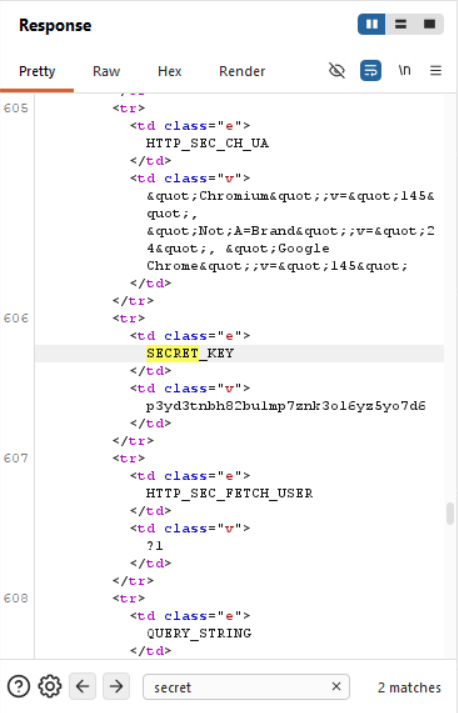The image size is (458, 713).
Task: Click HTTP_SEC_CH_UA text
Action: coord(207,143)
